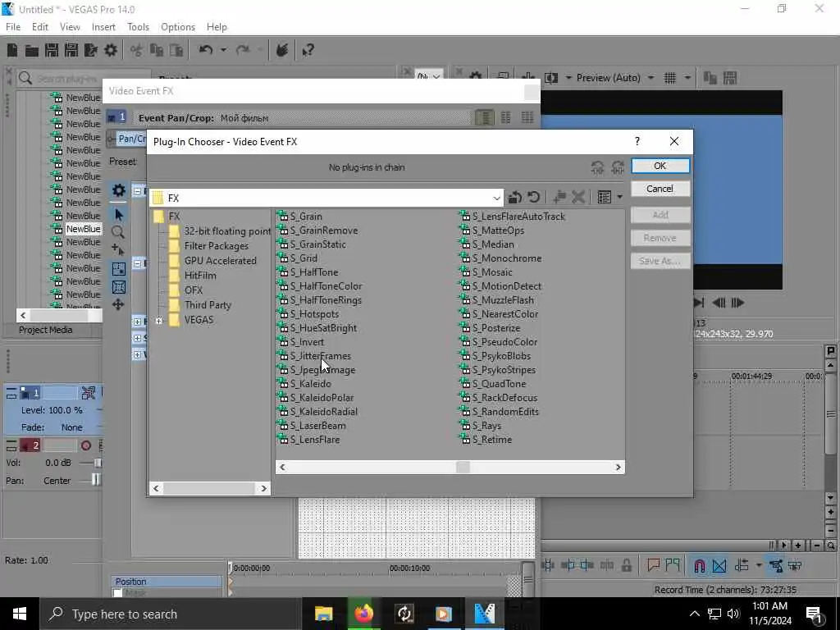Open the Edit menu

pos(39,27)
